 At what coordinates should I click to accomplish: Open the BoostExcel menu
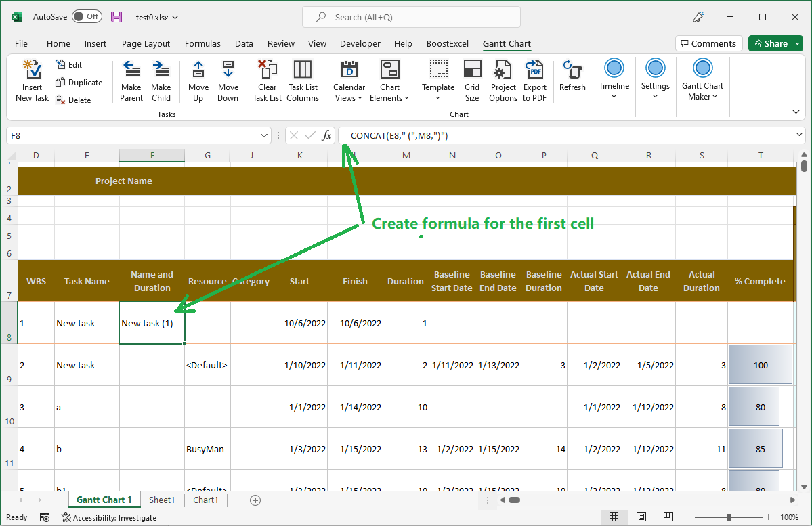(448, 43)
